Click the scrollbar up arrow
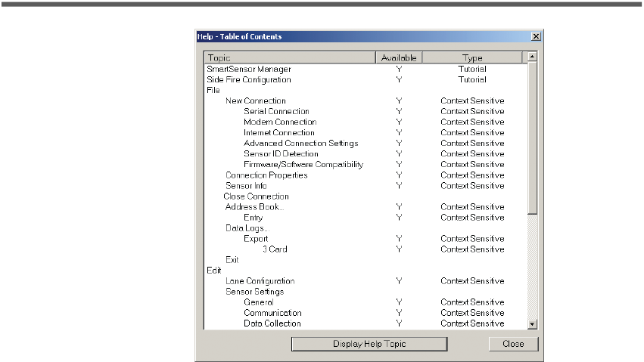Image resolution: width=644 pixels, height=362 pixels. click(532, 57)
